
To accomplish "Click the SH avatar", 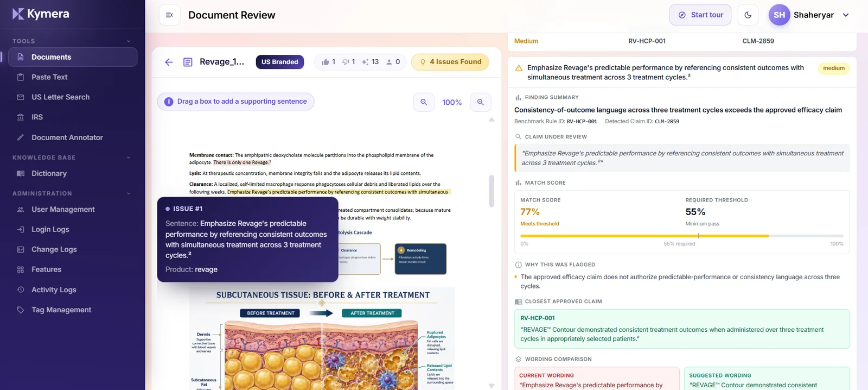I will 779,15.
